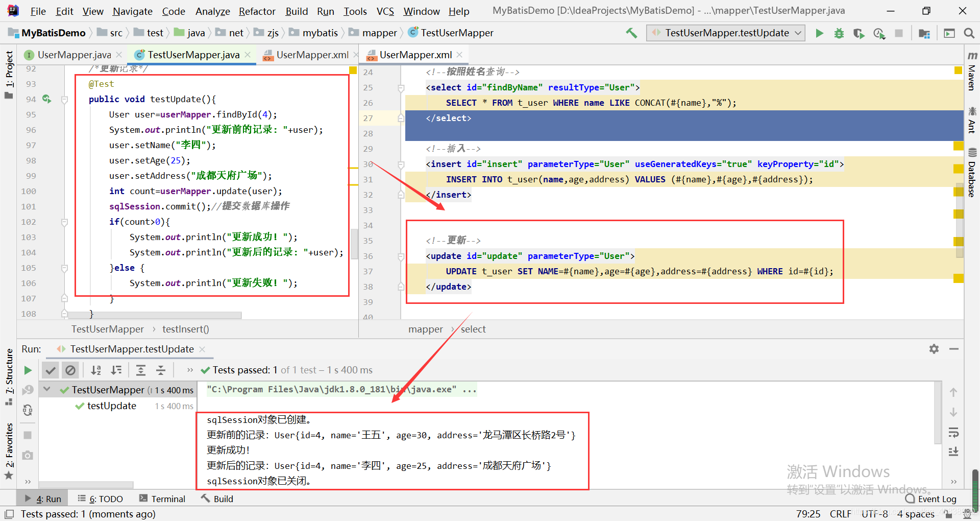Close the TestUserMapper.java tab

click(x=248, y=55)
